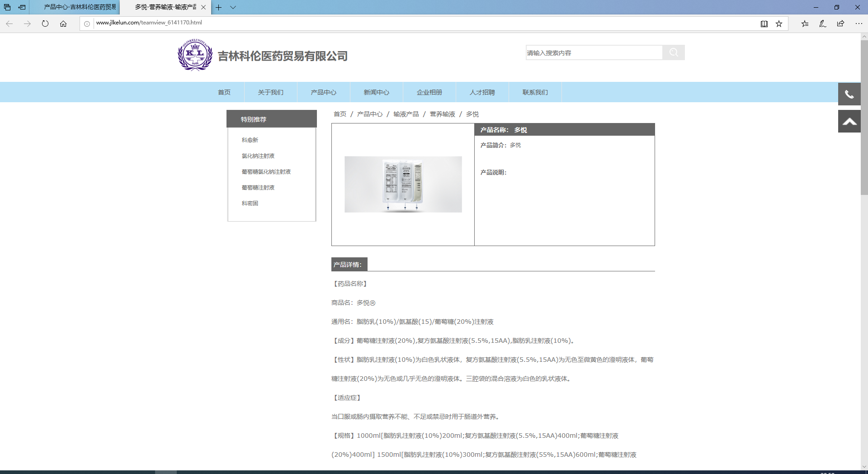
Task: Click the 商品名: 多悦® line
Action: 354,303
